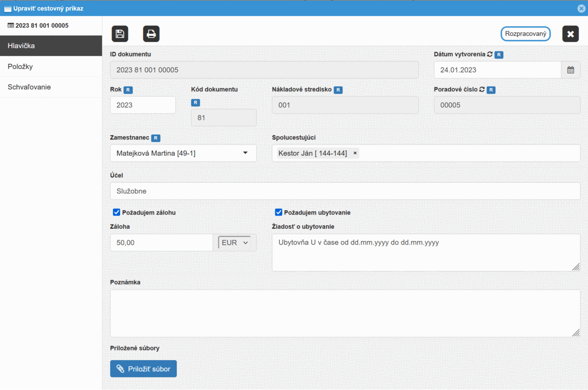
Task: Expand the Zamestnanec employee dropdown
Action: (245, 153)
